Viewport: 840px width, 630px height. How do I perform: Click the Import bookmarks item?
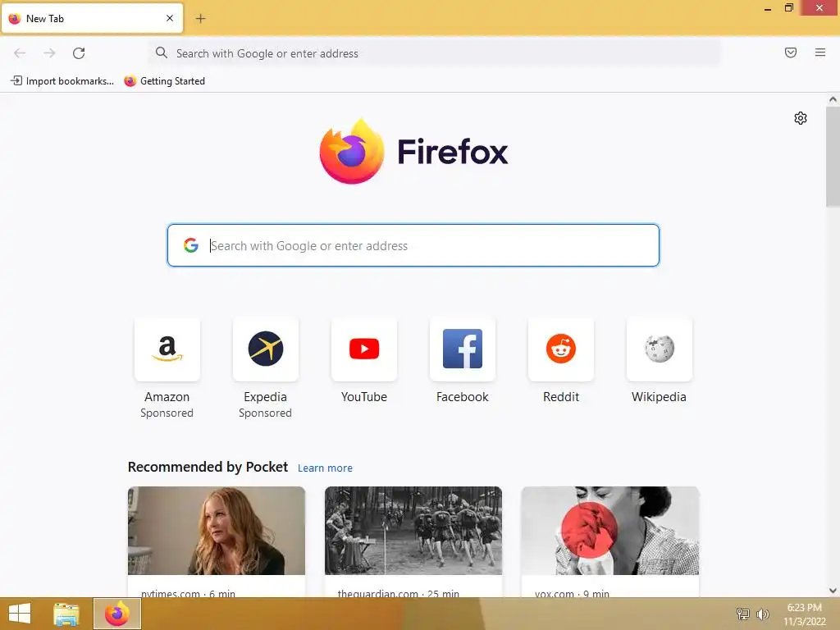click(x=62, y=81)
